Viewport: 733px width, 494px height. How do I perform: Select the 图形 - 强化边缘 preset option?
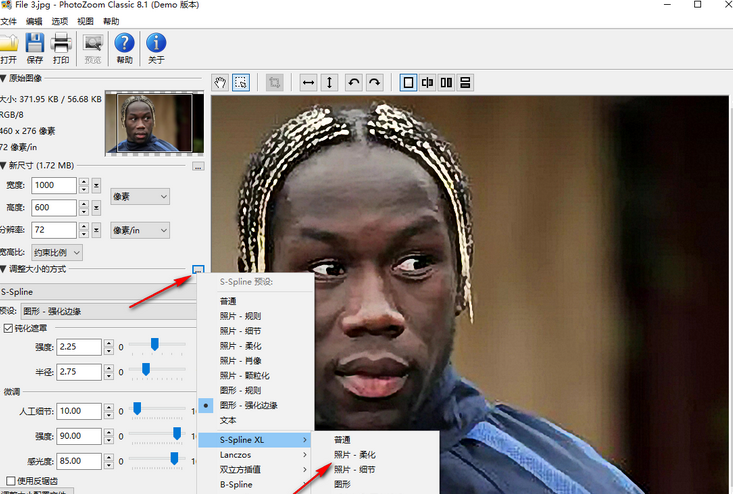[x=248, y=405]
